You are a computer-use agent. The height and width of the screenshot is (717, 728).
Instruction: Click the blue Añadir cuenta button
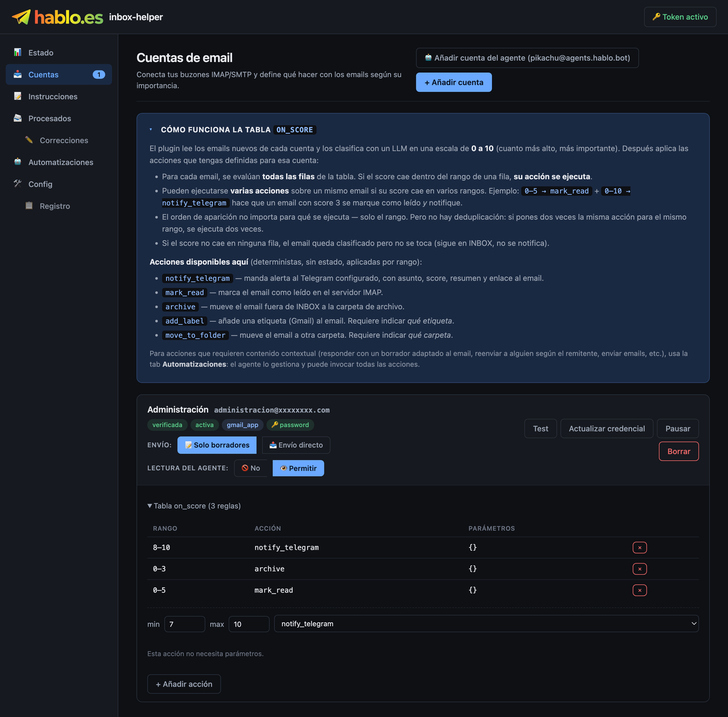454,83
